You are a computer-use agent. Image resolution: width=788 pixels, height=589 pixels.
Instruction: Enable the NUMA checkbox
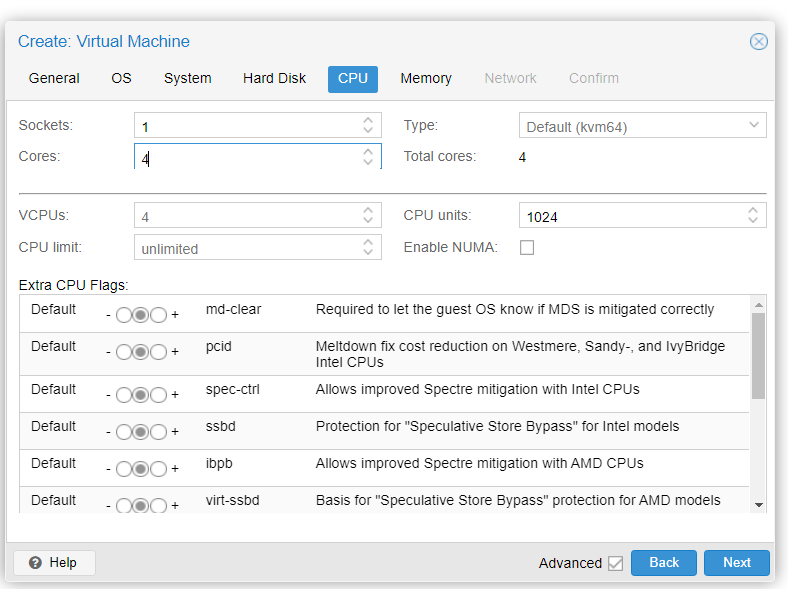[527, 247]
